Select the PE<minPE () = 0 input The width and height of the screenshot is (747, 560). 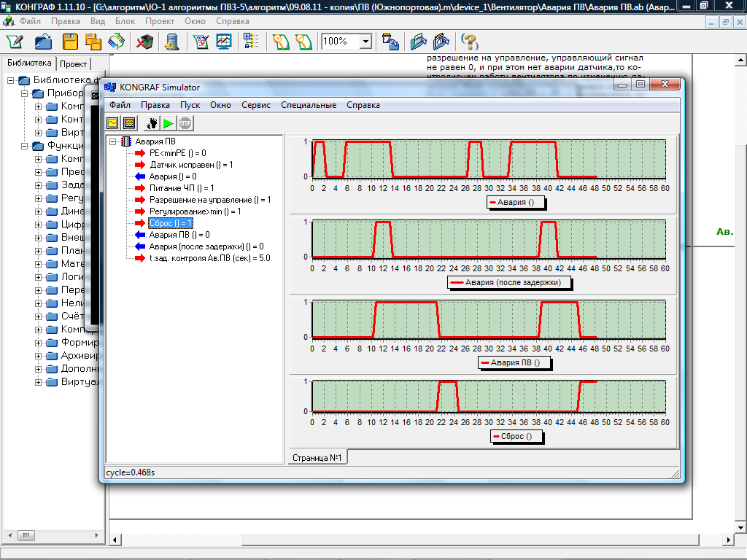(x=178, y=153)
